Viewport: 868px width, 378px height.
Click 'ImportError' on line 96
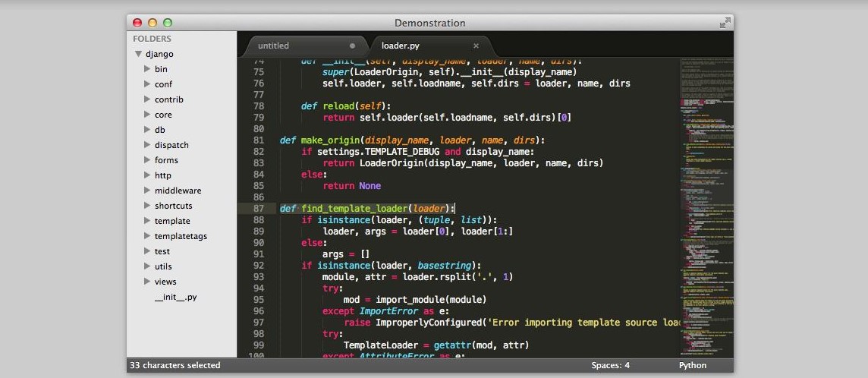pos(388,311)
